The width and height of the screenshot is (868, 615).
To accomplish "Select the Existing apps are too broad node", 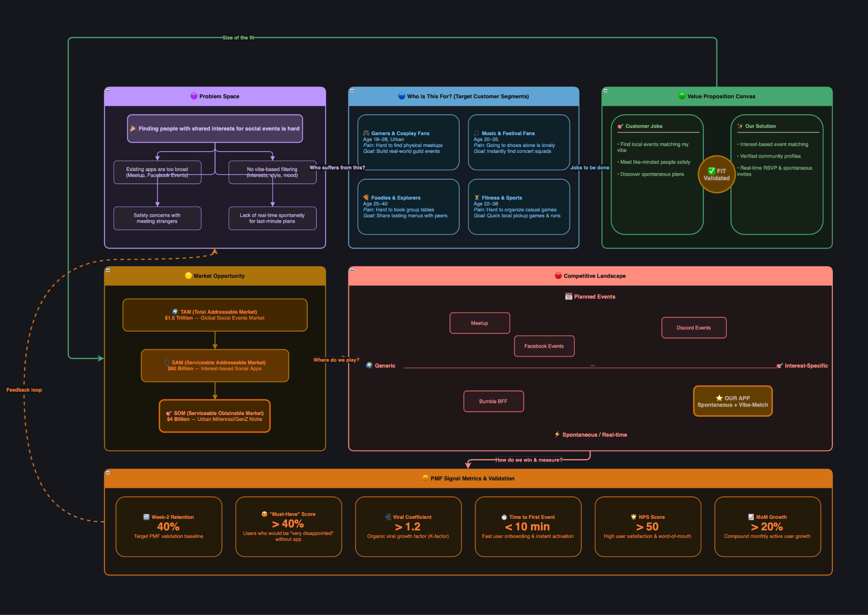I will click(157, 172).
